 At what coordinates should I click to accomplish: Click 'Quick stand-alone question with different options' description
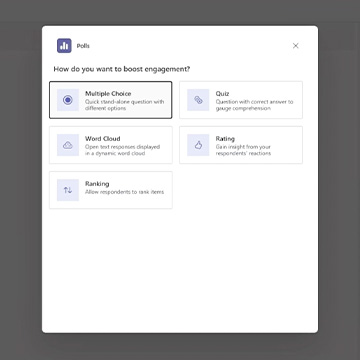(125, 105)
